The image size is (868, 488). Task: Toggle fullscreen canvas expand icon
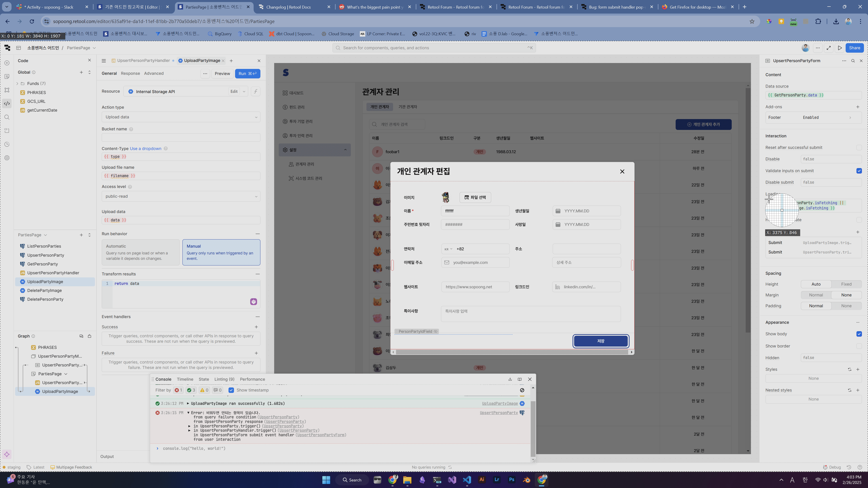click(829, 48)
